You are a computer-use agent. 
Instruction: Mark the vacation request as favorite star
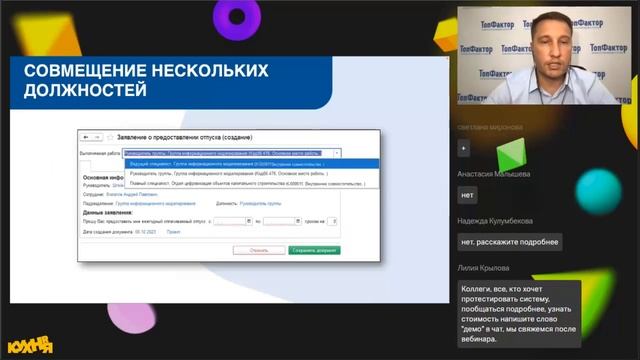[110, 138]
